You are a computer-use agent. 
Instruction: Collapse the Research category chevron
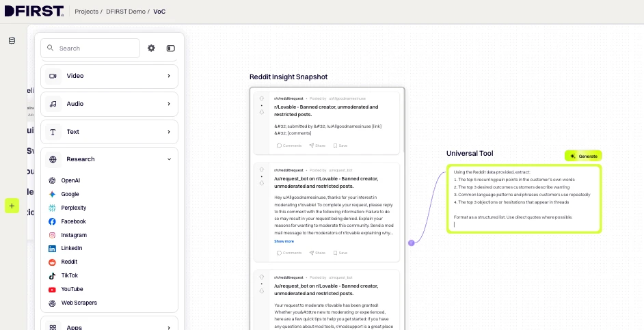point(169,159)
